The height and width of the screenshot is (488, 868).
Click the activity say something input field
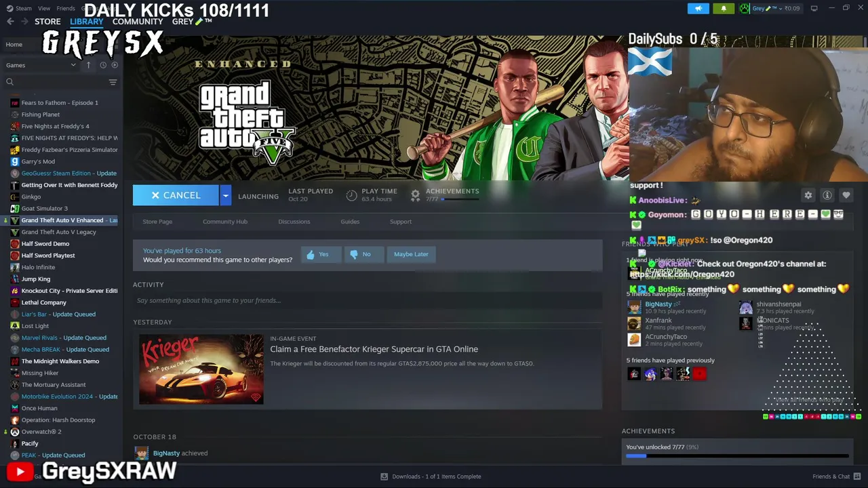[368, 300]
